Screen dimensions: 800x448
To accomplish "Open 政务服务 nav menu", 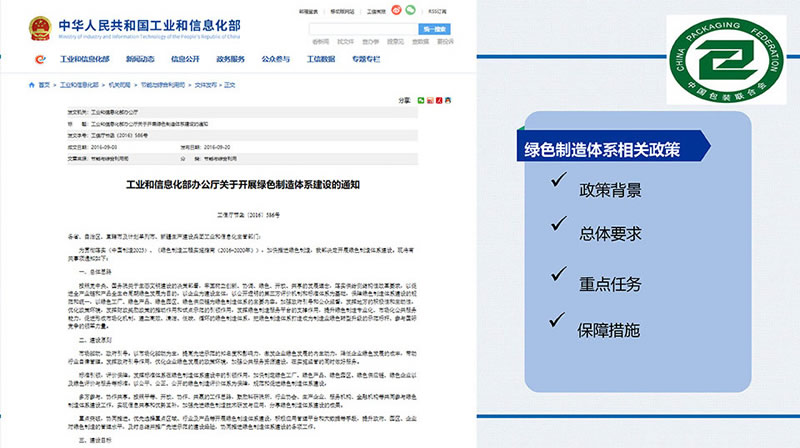I will [x=231, y=59].
